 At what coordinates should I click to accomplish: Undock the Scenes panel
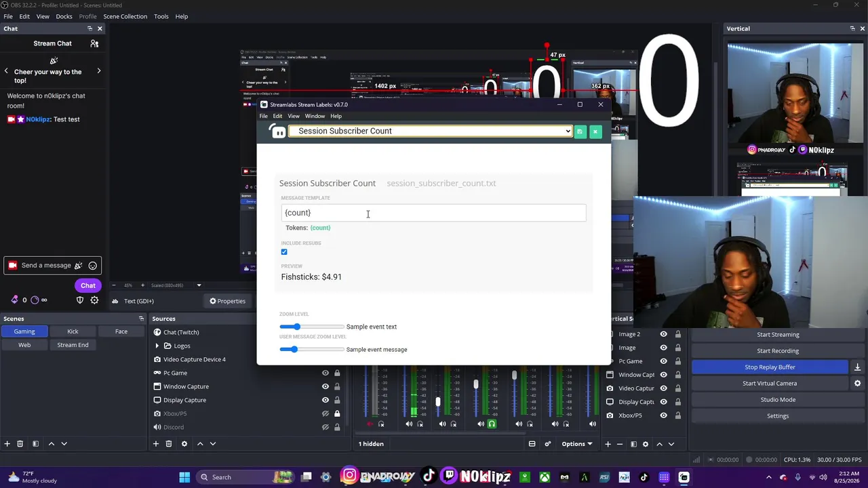click(x=141, y=319)
